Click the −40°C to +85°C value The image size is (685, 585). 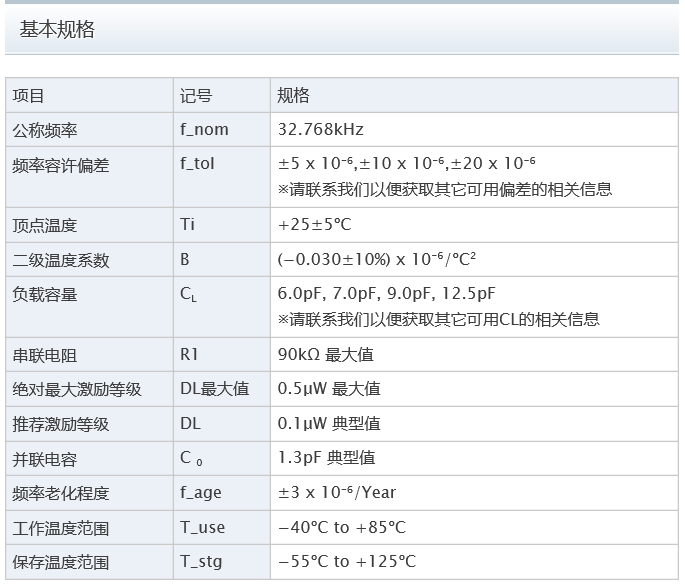341,527
